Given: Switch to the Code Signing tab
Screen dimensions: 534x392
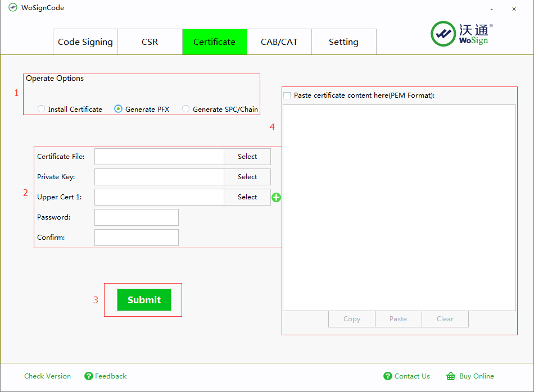Looking at the screenshot, I should click(85, 42).
